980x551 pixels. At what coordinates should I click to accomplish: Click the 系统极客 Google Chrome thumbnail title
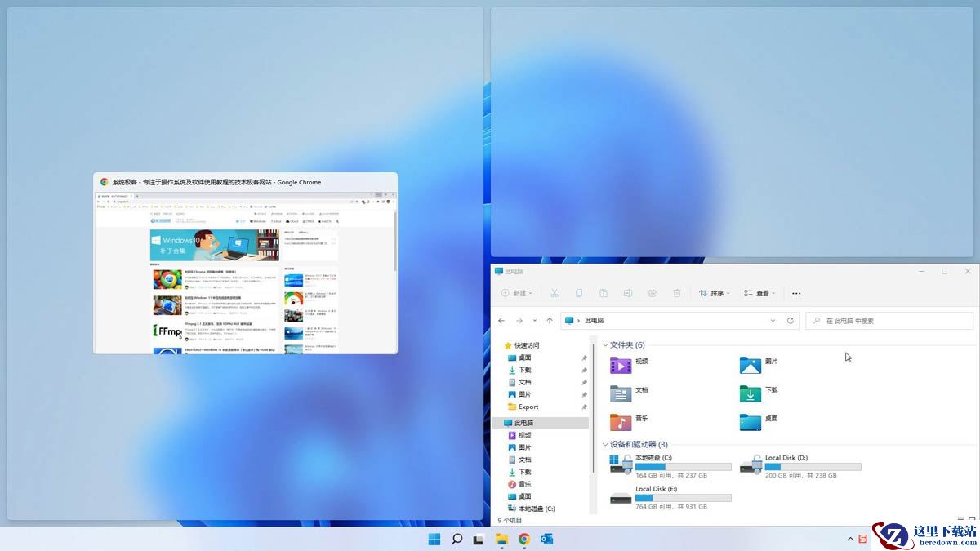[216, 182]
